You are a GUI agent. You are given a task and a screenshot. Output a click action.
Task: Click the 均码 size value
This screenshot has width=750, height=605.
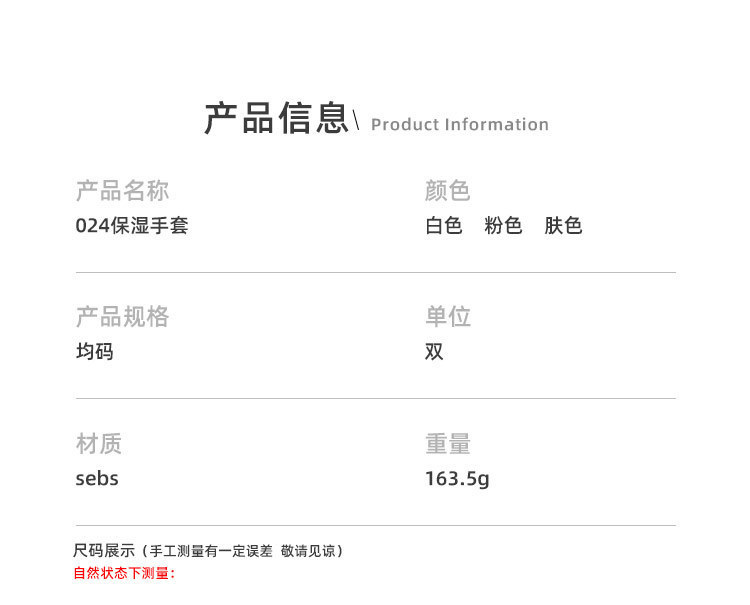pyautogui.click(x=95, y=352)
